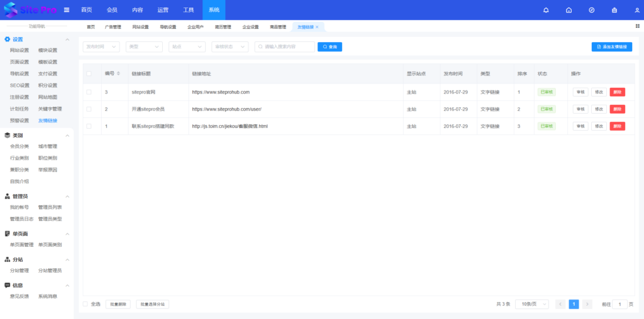Click 修改 for 开通sitepro会员 row
This screenshot has height=319, width=644.
pos(599,109)
